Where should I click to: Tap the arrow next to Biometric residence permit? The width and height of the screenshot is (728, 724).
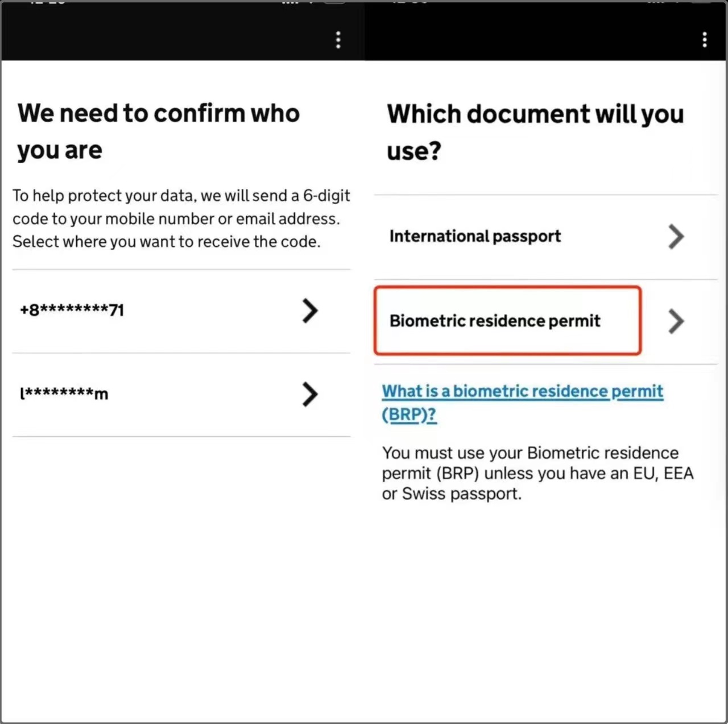[676, 321]
